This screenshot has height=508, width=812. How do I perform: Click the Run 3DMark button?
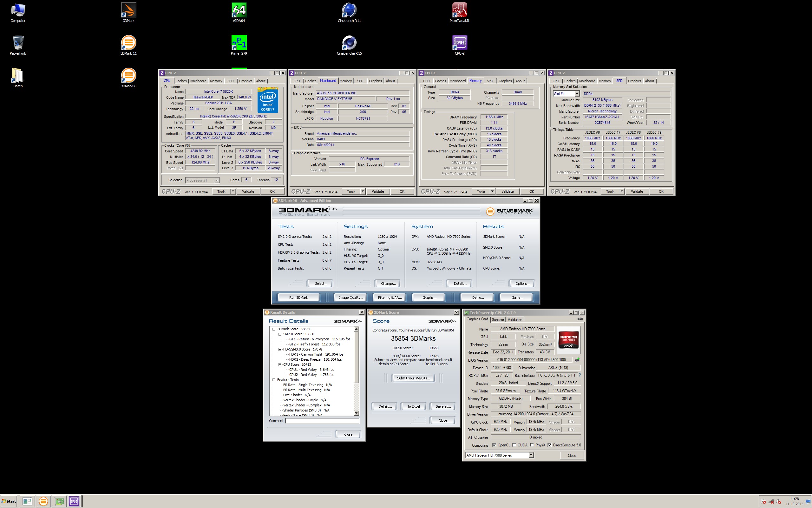click(x=298, y=297)
